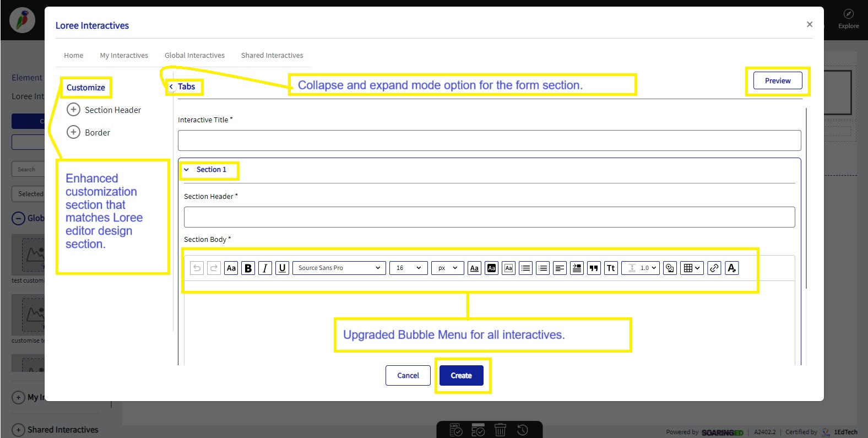
Task: Click the back chevron beside Tabs
Action: (171, 86)
